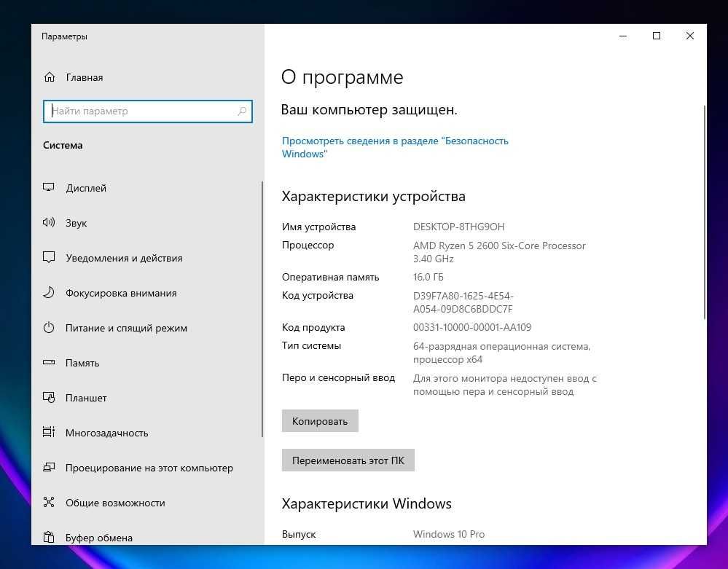This screenshot has height=569, width=728.
Task: Click the Home icon beside Главная
Action: click(x=50, y=77)
